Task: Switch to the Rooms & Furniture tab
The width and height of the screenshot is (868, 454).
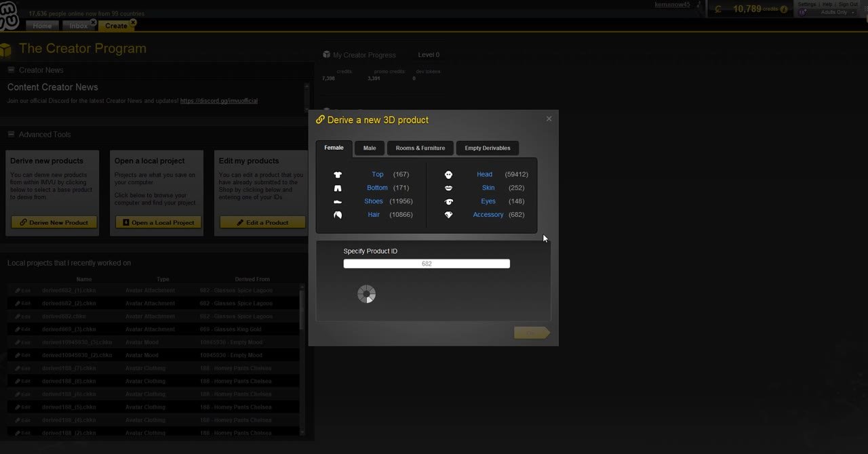Action: pos(420,148)
